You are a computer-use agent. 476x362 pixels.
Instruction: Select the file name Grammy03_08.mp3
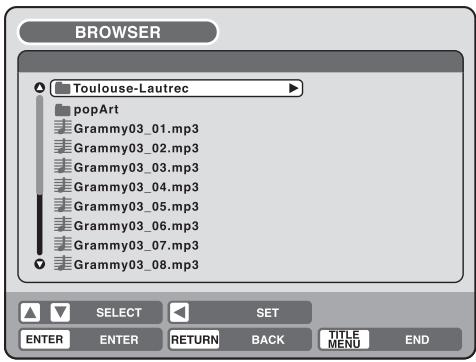[x=136, y=265]
